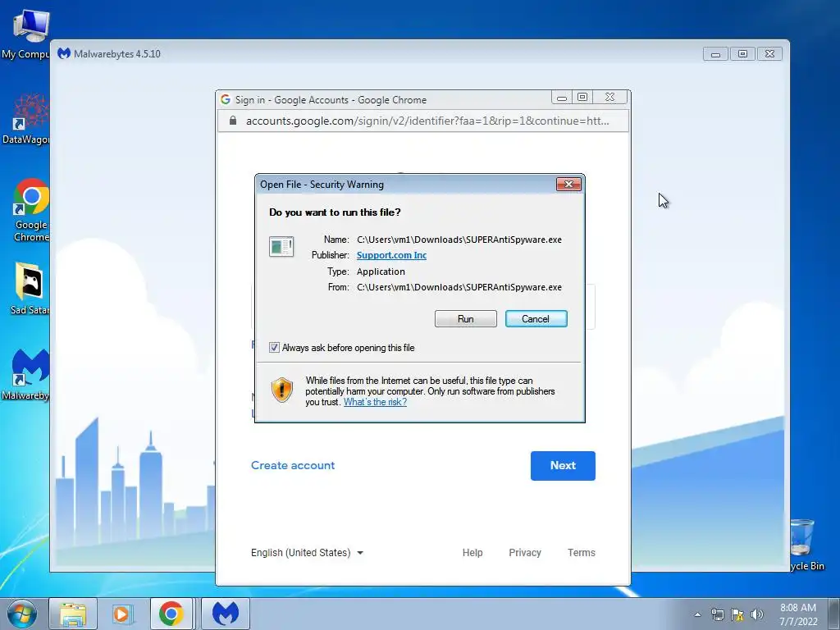Viewport: 840px width, 630px height.
Task: Open Windows Media Player taskbar icon
Action: pyautogui.click(x=121, y=614)
